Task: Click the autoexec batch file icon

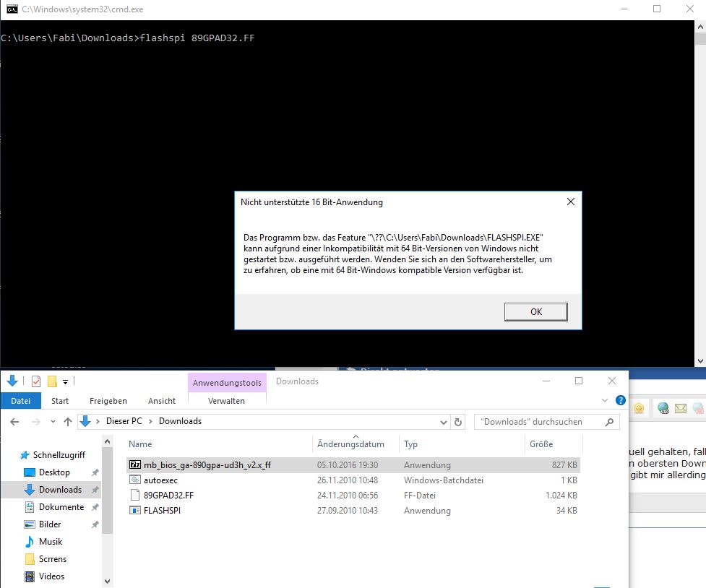Action: pos(134,480)
